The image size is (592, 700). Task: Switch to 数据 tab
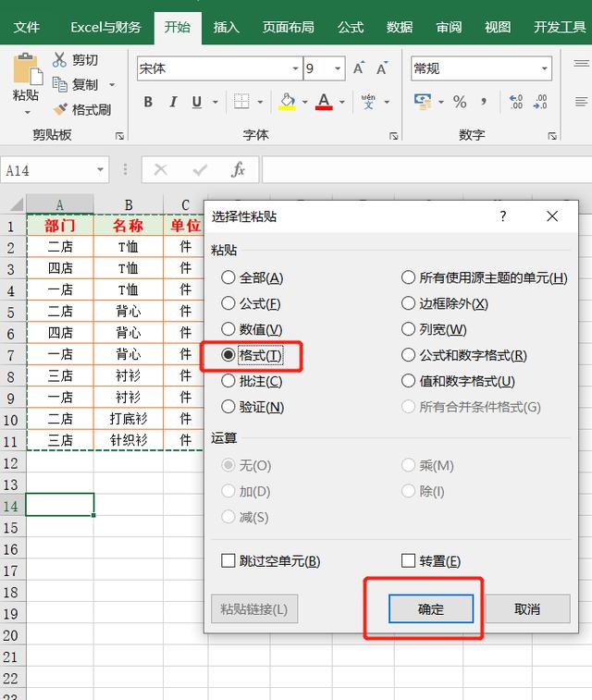coord(400,27)
